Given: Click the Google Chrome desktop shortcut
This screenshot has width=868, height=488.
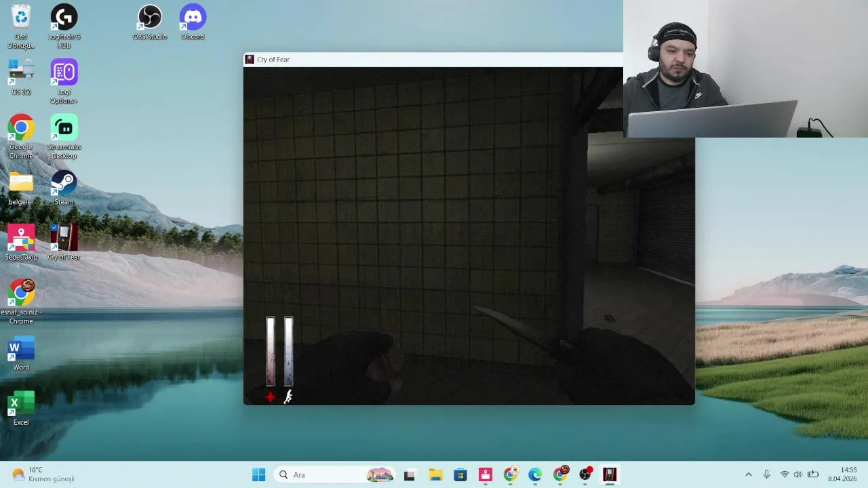Looking at the screenshot, I should [21, 137].
